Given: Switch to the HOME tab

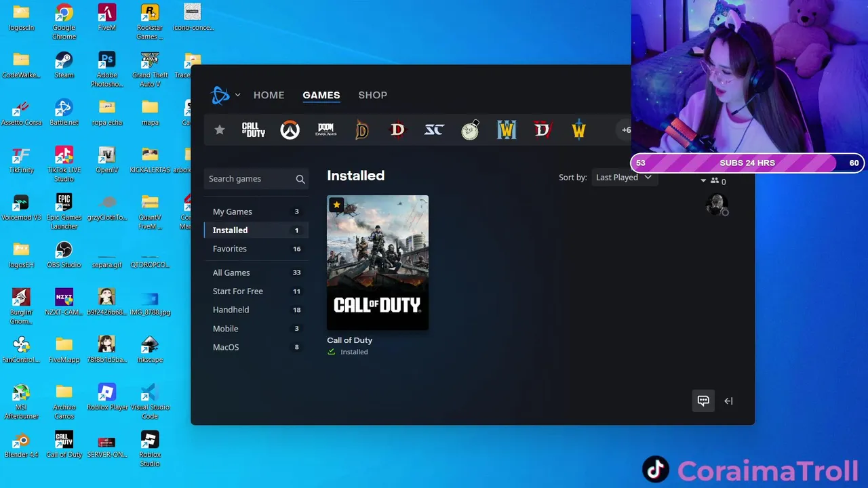Looking at the screenshot, I should click(x=269, y=95).
